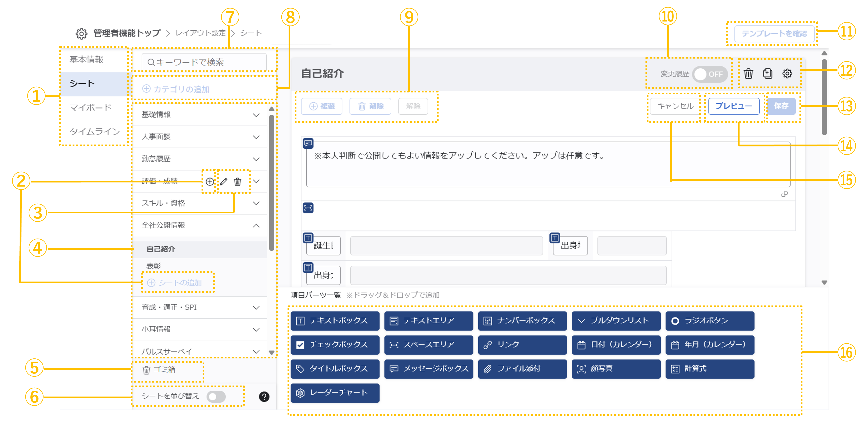Click the trash icon in the top-right toolbar
The height and width of the screenshot is (421, 868).
pos(748,73)
